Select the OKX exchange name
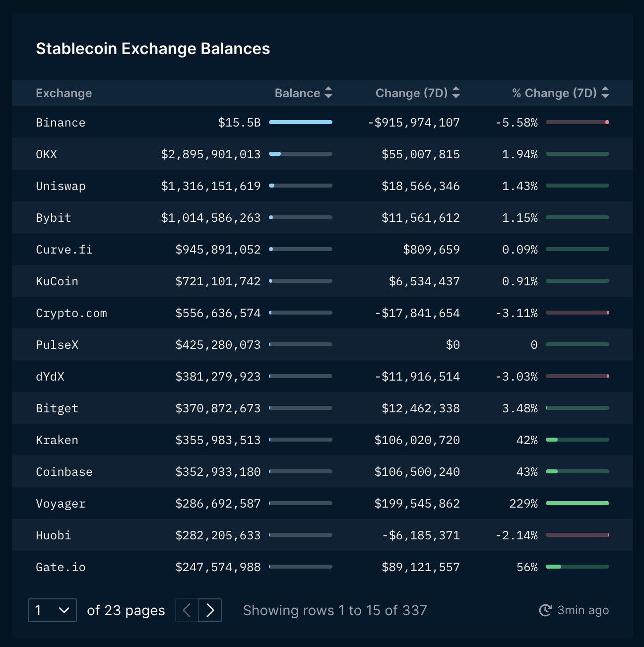Screen dimensions: 644x647 pos(46,154)
